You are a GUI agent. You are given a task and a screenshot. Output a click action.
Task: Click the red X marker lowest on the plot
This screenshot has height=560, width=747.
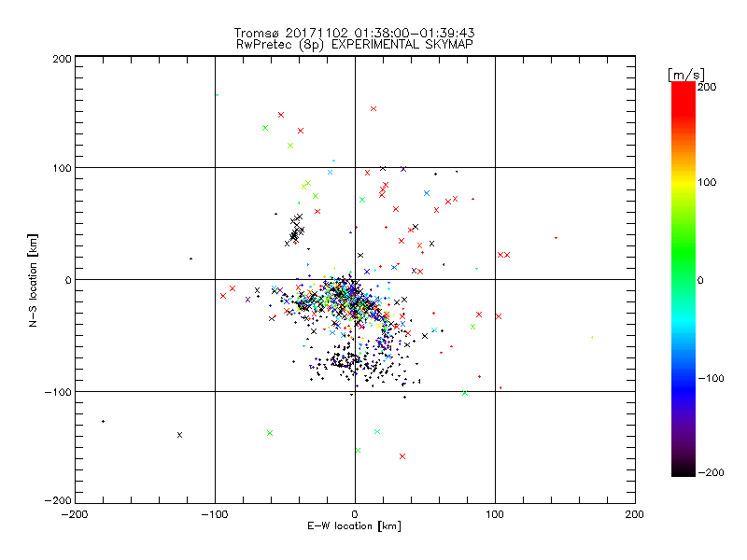(x=402, y=456)
